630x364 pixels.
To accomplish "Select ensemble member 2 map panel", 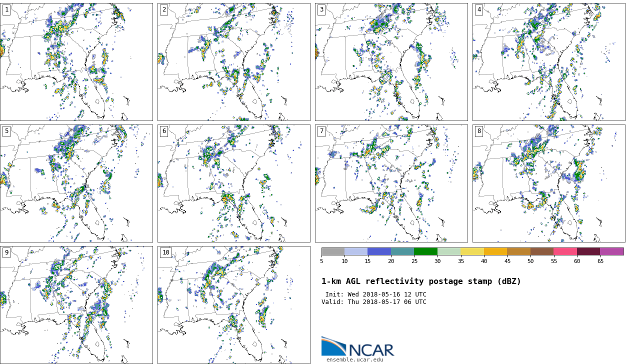I will point(234,62).
